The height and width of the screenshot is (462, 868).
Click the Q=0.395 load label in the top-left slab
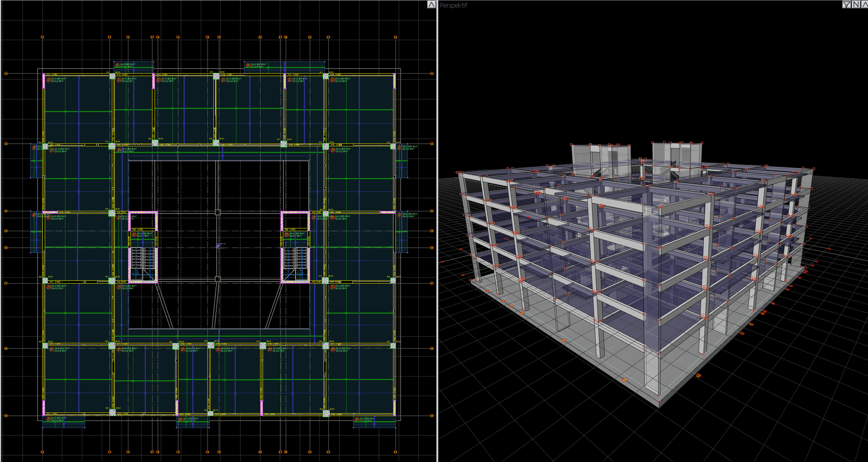[x=58, y=79]
